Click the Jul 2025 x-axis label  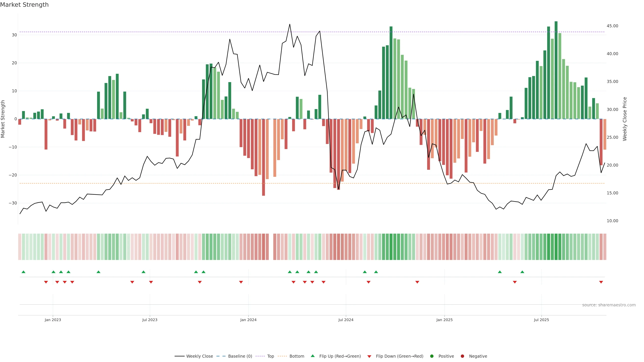(541, 320)
